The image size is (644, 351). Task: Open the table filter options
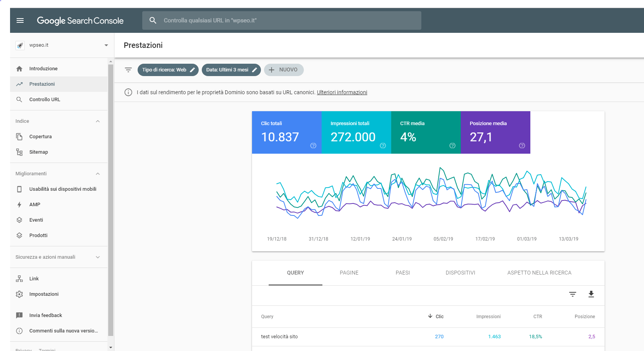tap(572, 294)
